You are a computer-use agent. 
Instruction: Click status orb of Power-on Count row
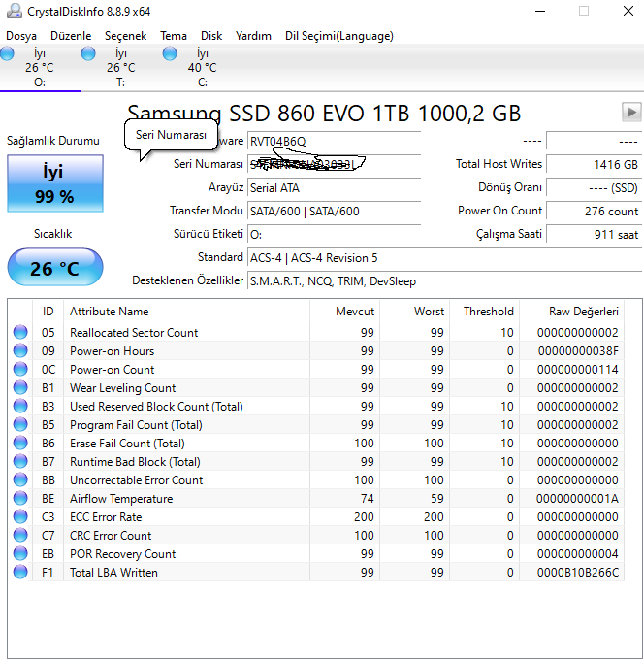(x=20, y=369)
